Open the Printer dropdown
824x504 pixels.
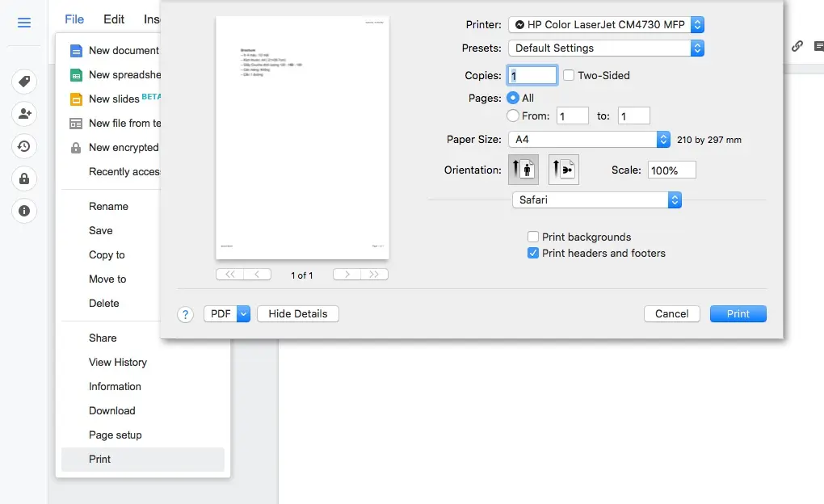pyautogui.click(x=606, y=25)
